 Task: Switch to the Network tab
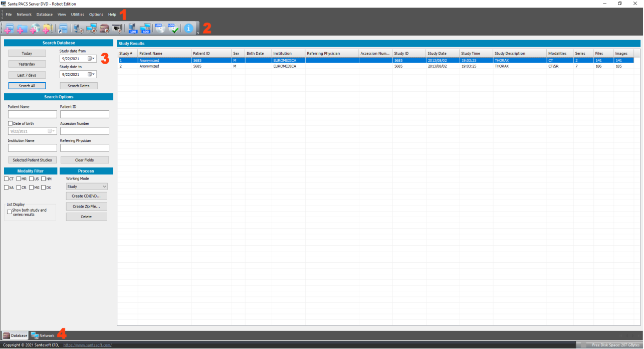pyautogui.click(x=43, y=335)
